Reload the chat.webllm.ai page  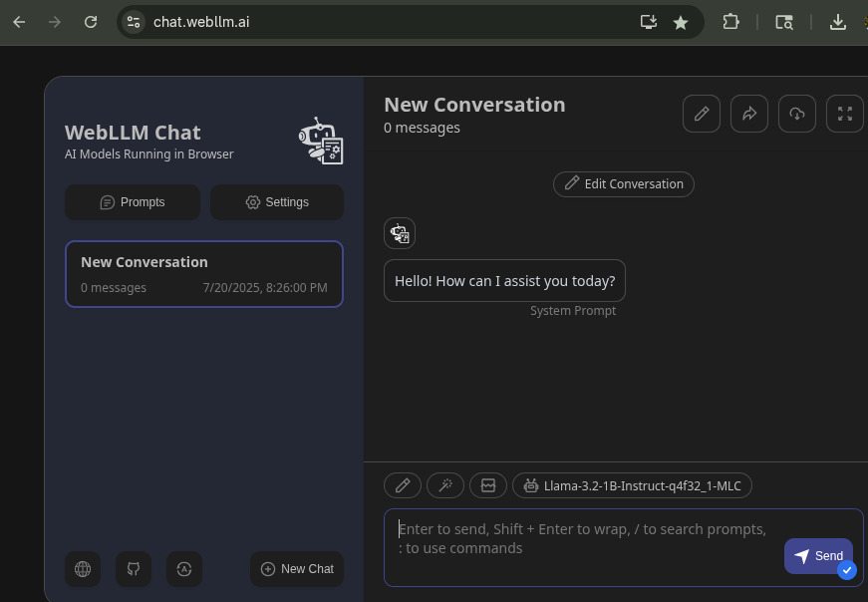click(91, 22)
